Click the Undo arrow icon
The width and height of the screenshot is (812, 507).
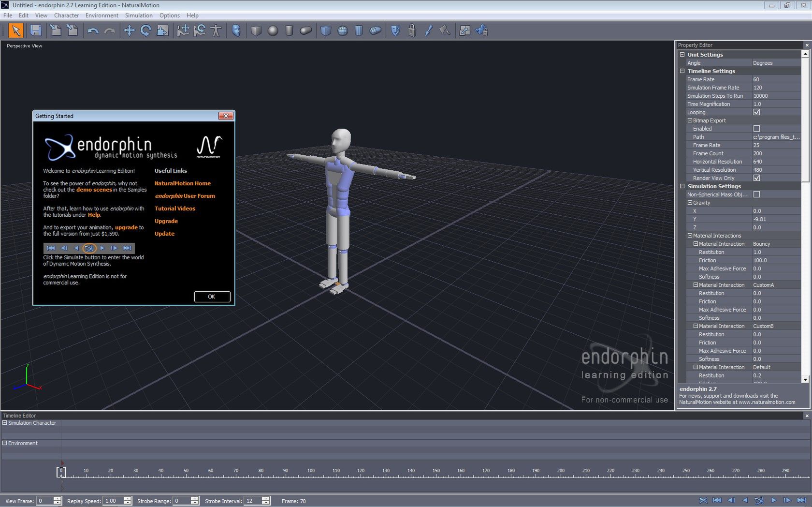(x=93, y=31)
